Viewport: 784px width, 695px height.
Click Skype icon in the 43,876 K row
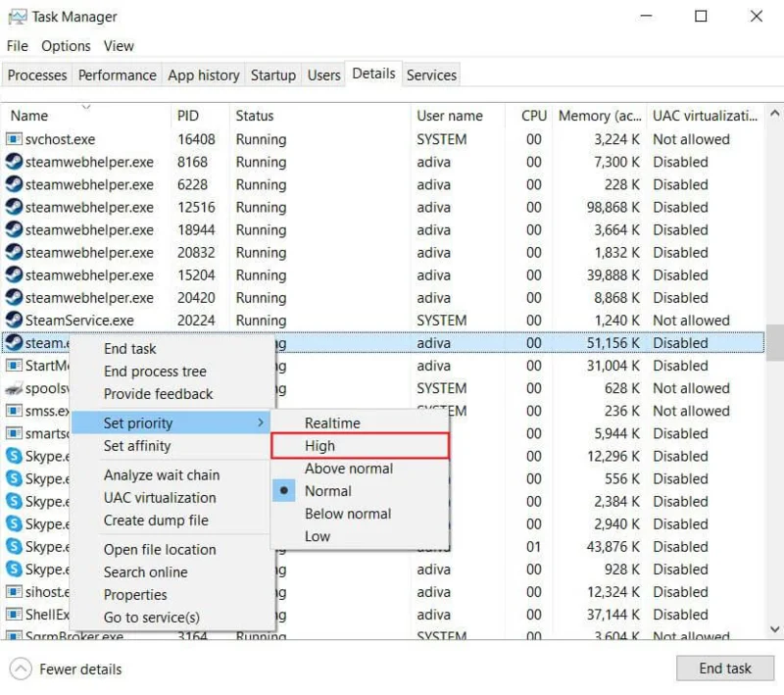(15, 547)
